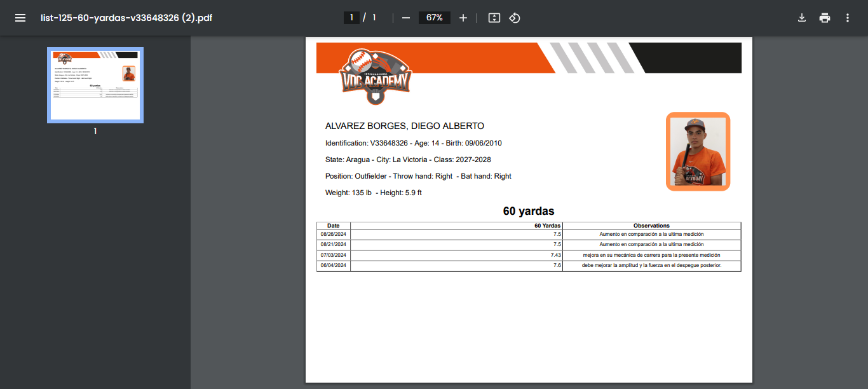Click the date 06/04/2024 cell
This screenshot has width=868, height=389.
(334, 265)
